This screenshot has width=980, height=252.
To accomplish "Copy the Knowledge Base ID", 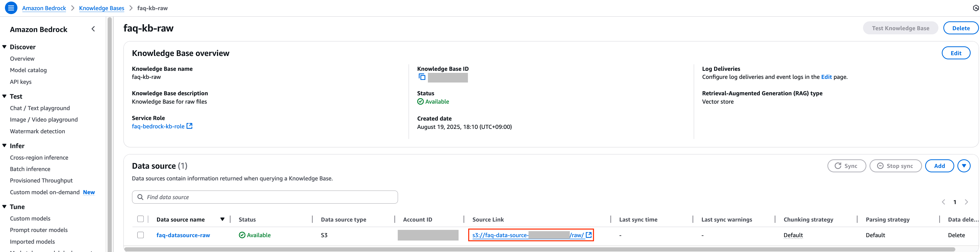I will [422, 77].
